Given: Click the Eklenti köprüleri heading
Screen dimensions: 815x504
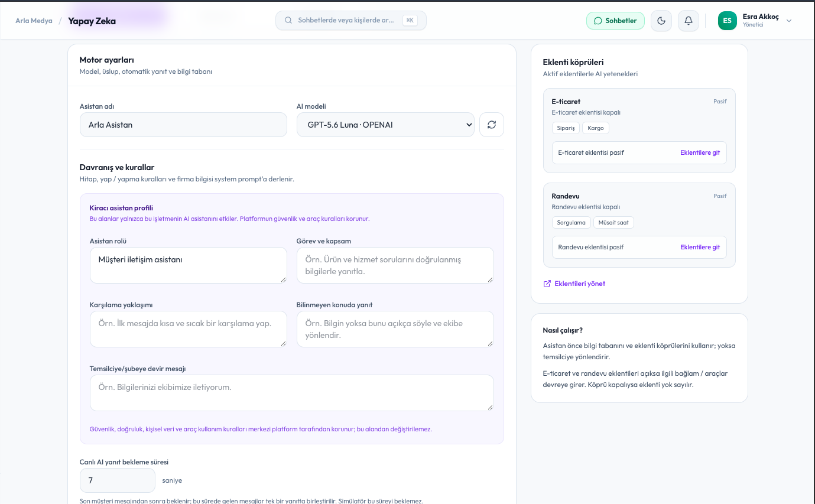Looking at the screenshot, I should [x=573, y=62].
